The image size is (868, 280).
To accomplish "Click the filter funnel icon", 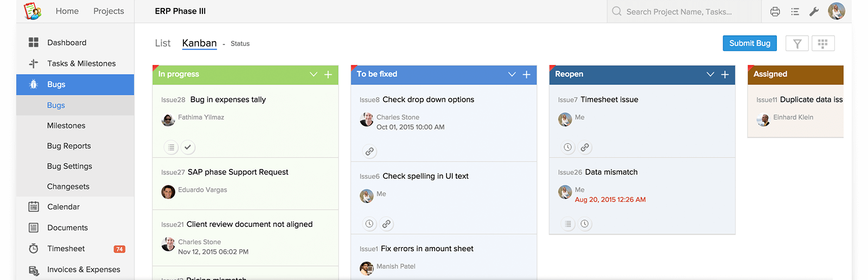I will 797,44.
